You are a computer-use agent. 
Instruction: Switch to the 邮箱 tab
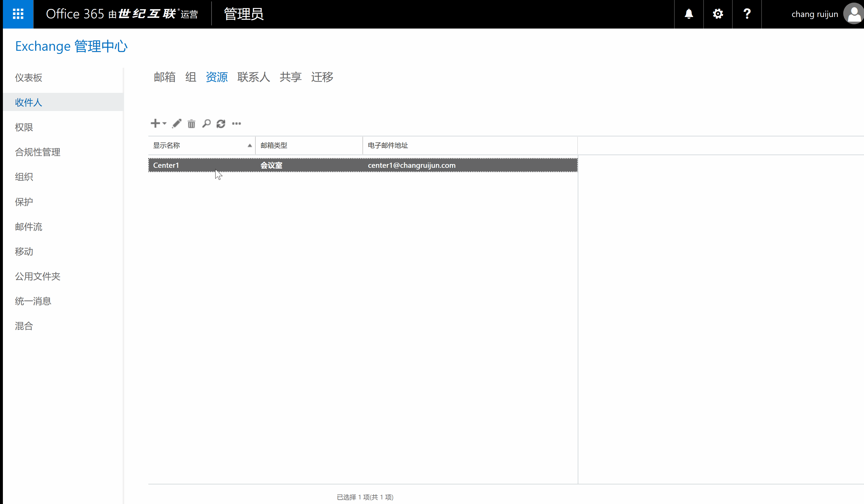pos(164,77)
